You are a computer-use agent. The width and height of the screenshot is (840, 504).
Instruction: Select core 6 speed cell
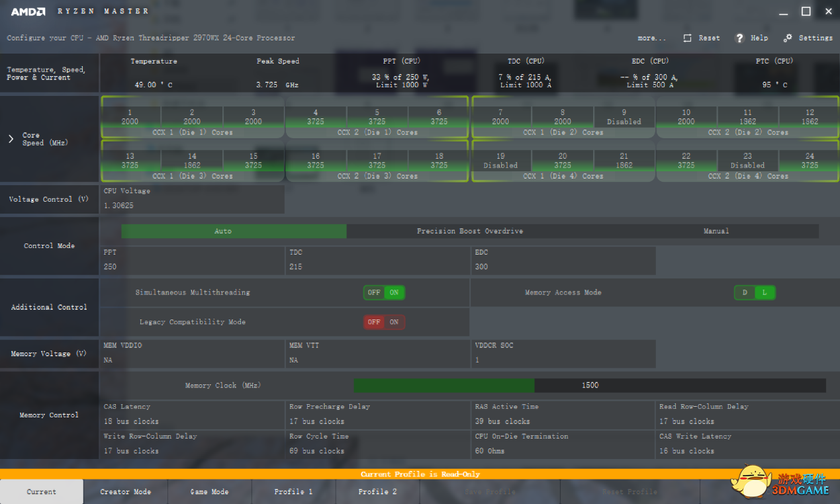click(439, 117)
